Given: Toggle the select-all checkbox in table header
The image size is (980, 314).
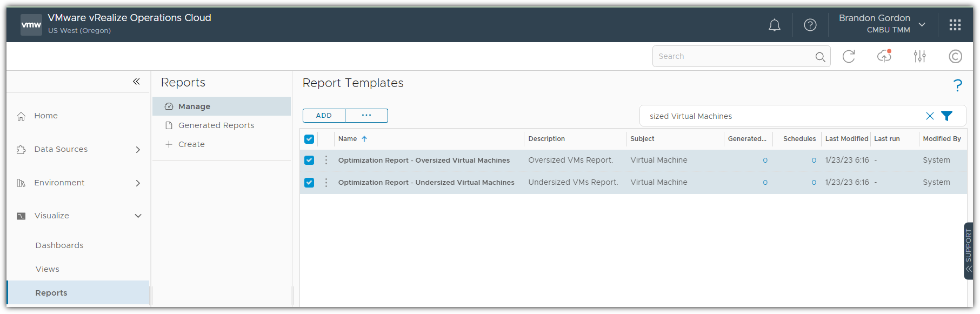Looking at the screenshot, I should click(309, 139).
